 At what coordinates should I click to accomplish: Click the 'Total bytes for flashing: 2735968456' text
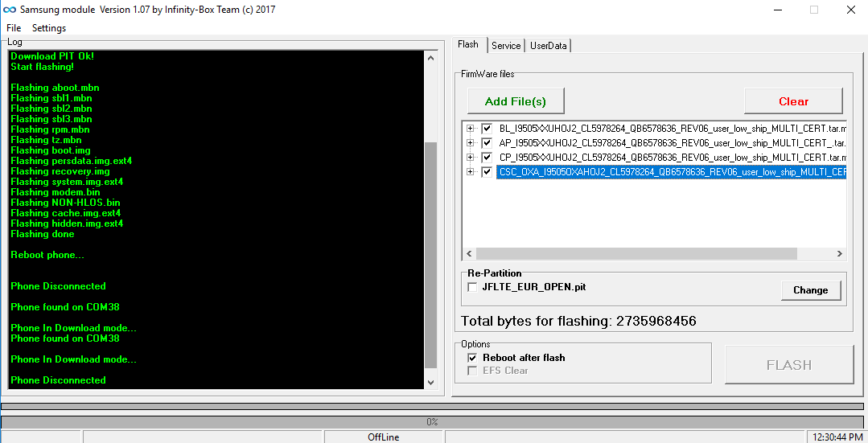click(578, 321)
